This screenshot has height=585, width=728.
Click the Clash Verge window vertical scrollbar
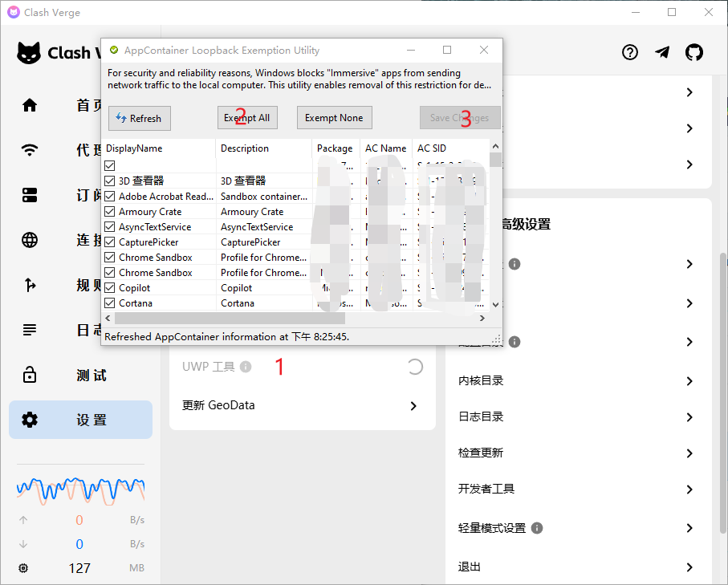pos(723,392)
